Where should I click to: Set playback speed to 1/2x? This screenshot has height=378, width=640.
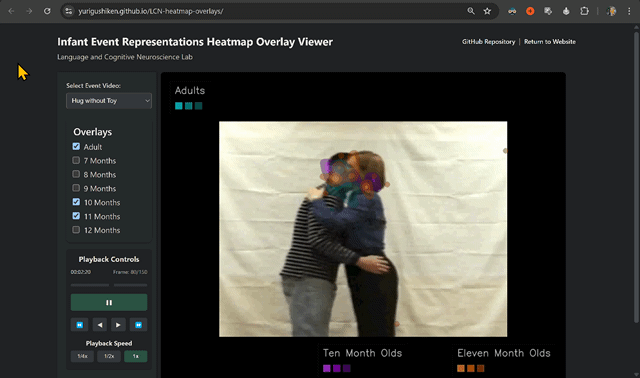[x=109, y=356]
